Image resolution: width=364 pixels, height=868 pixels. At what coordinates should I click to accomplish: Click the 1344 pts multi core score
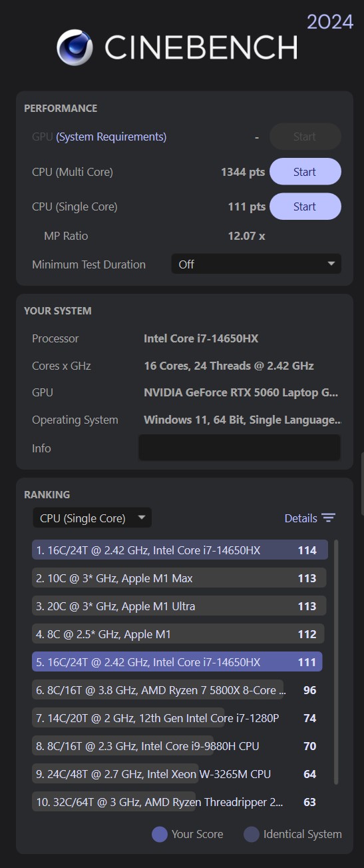243,172
